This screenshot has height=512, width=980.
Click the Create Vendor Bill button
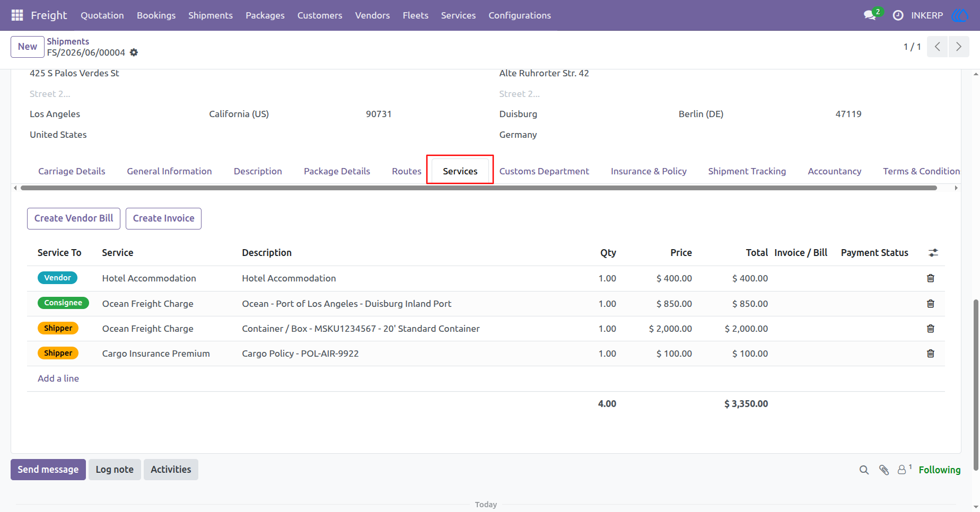[74, 218]
